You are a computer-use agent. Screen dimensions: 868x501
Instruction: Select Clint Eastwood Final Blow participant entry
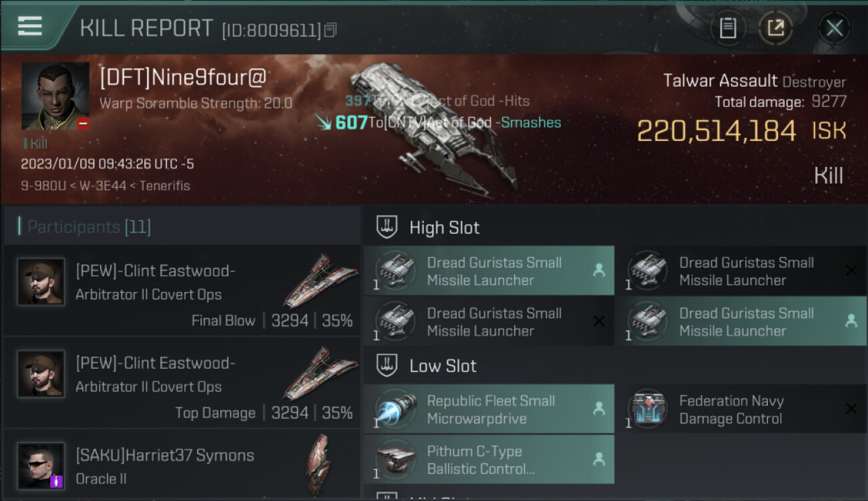pyautogui.click(x=182, y=290)
